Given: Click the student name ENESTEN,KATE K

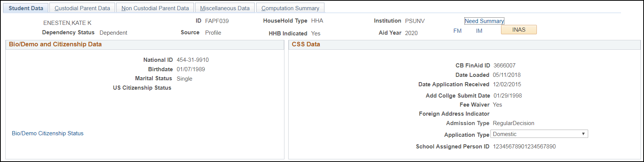Looking at the screenshot, I should pos(67,23).
